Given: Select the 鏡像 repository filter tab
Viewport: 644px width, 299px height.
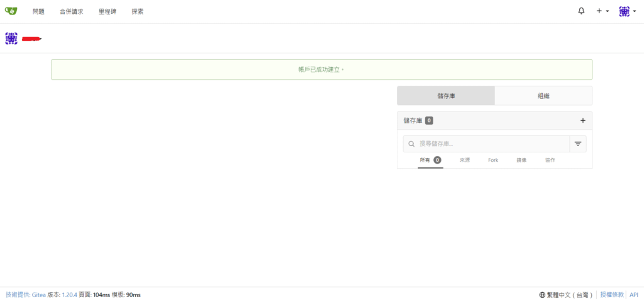Looking at the screenshot, I should tap(521, 160).
